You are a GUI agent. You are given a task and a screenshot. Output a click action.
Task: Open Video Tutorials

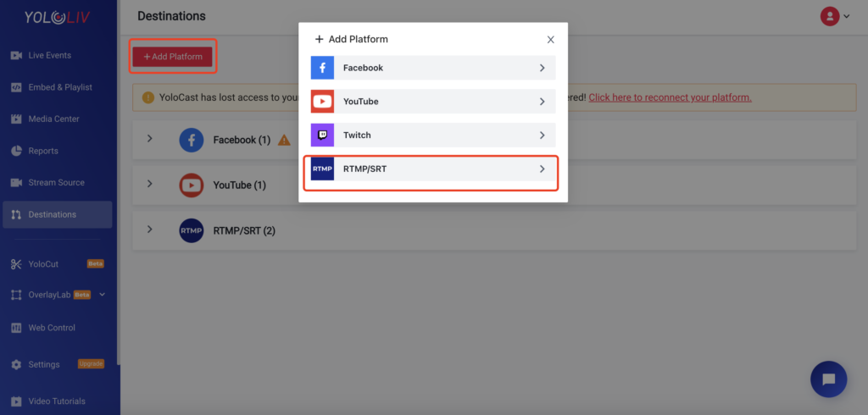click(58, 401)
